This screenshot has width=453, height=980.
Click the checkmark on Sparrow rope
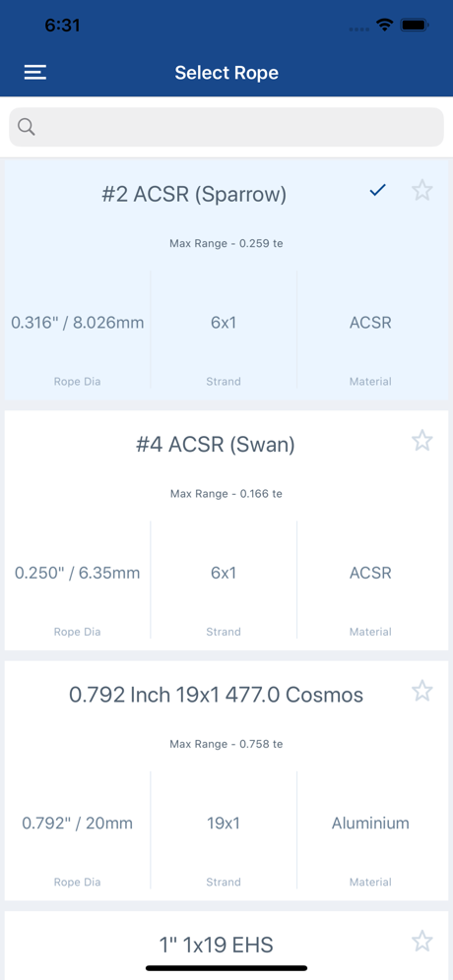tap(377, 190)
